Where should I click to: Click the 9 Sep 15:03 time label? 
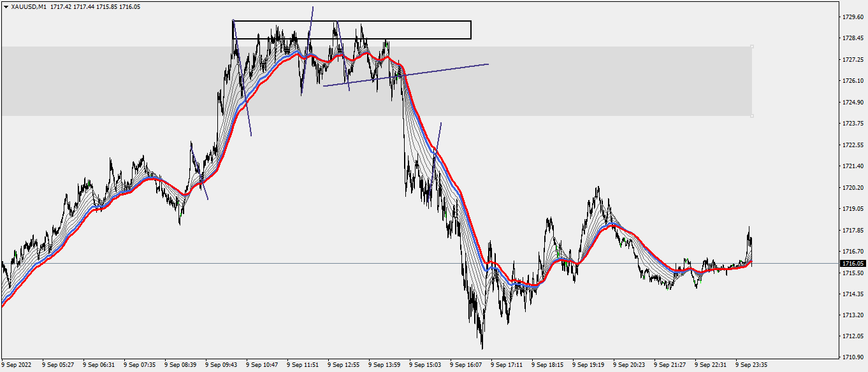click(424, 366)
